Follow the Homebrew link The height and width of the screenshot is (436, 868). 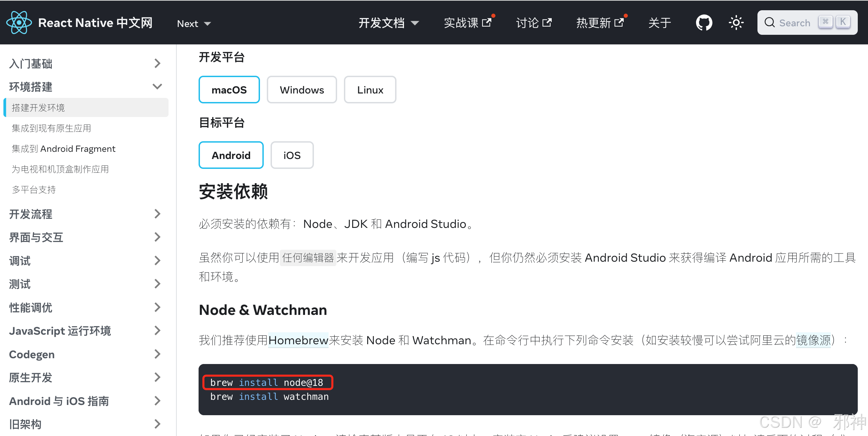298,340
